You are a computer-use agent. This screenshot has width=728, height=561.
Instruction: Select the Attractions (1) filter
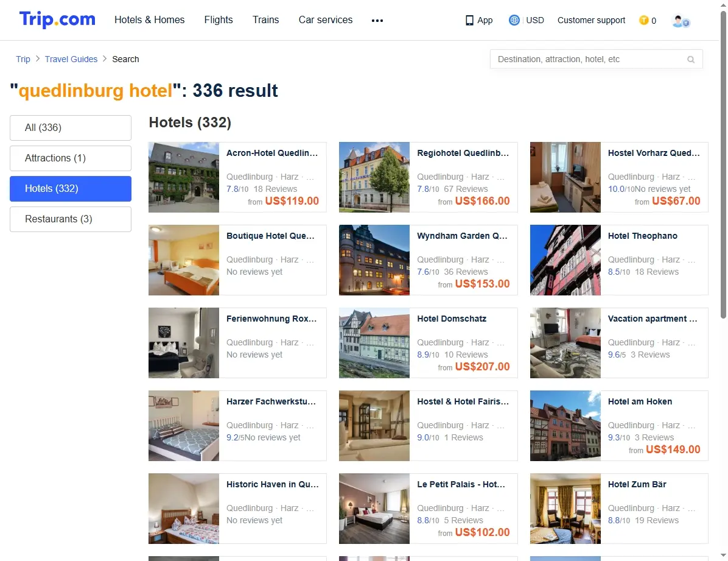pos(71,158)
